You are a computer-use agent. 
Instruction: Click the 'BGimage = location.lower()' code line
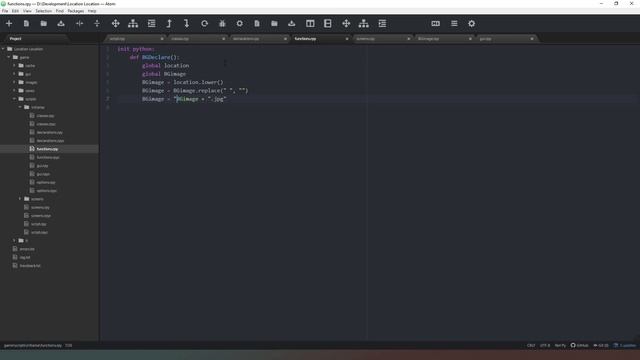pyautogui.click(x=182, y=82)
